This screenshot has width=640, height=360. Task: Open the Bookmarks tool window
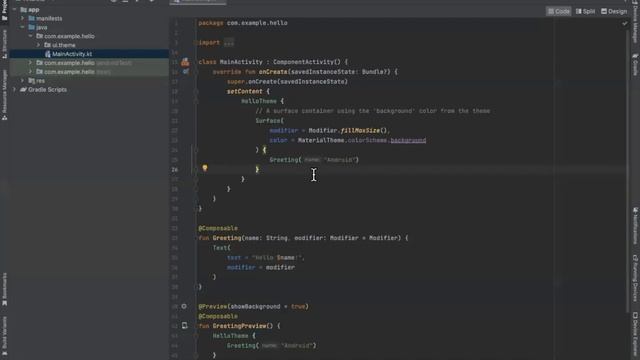[x=4, y=289]
